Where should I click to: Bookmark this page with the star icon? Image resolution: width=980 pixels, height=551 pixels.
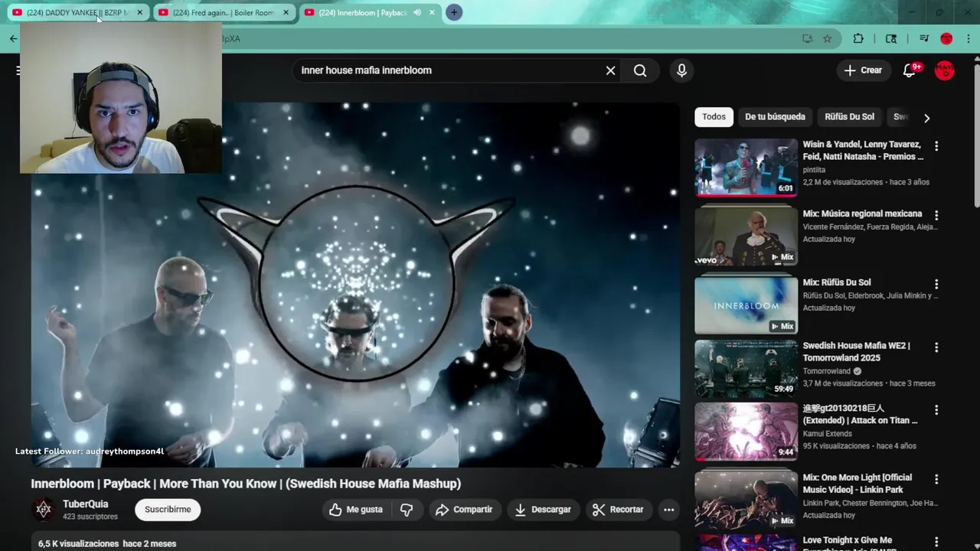(x=828, y=38)
